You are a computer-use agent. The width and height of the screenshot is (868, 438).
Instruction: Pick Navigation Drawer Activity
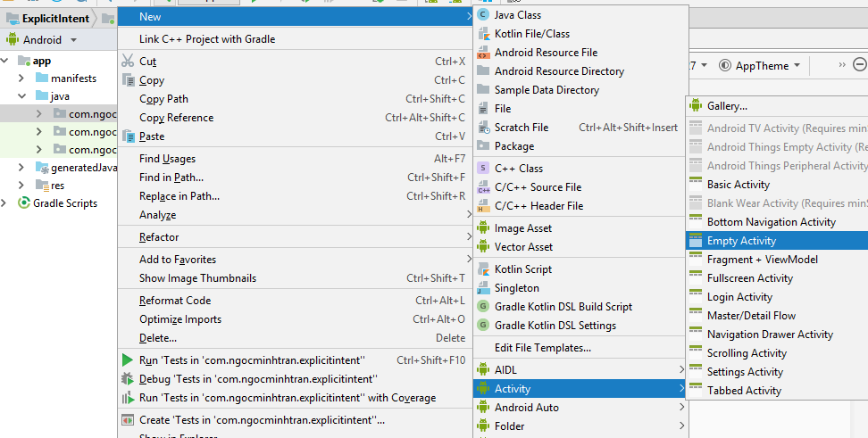click(x=777, y=335)
